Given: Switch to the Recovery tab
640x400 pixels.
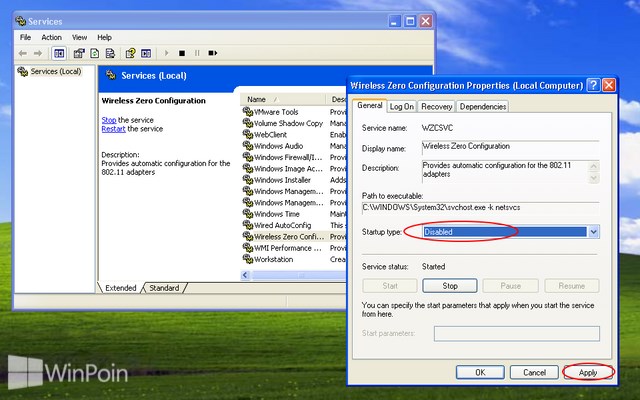Looking at the screenshot, I should click(436, 107).
